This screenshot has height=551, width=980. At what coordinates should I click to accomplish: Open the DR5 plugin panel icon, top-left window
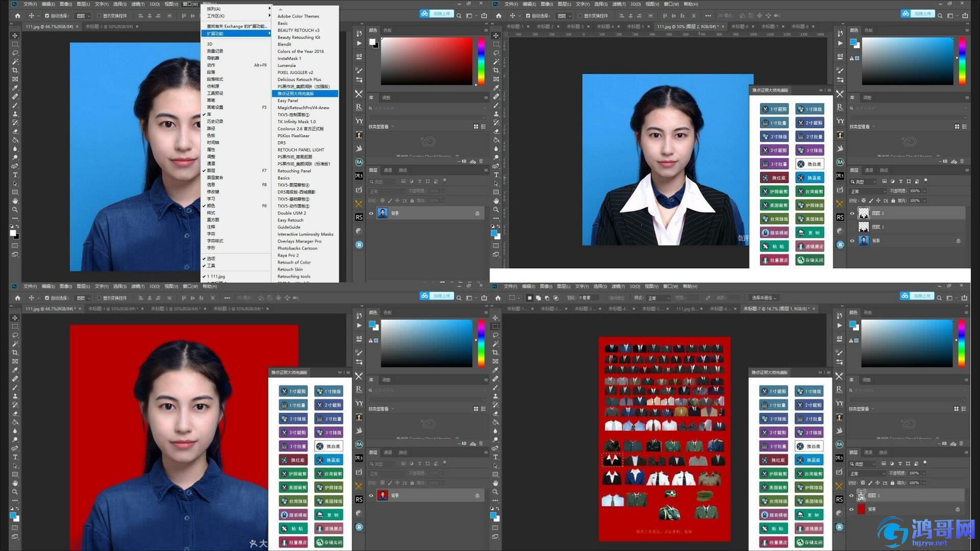pyautogui.click(x=359, y=176)
